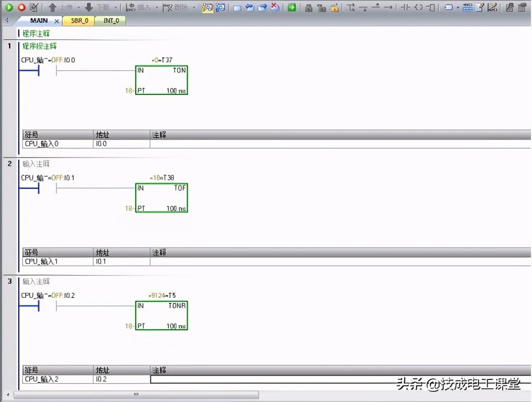Click the horizontal scrollbar thumb
The height and width of the screenshot is (402, 532).
click(136, 394)
